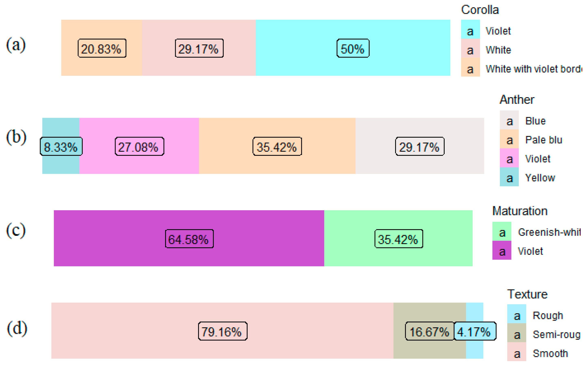Click the Maturation legend title

pyautogui.click(x=520, y=211)
